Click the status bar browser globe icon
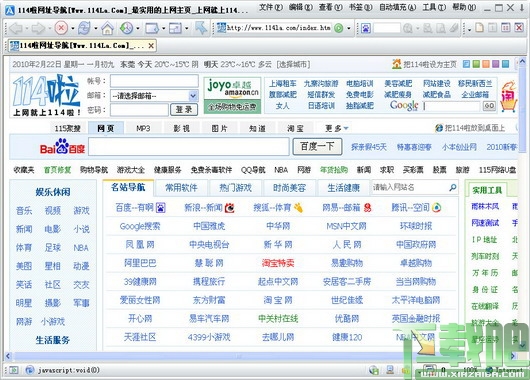 pos(30,370)
